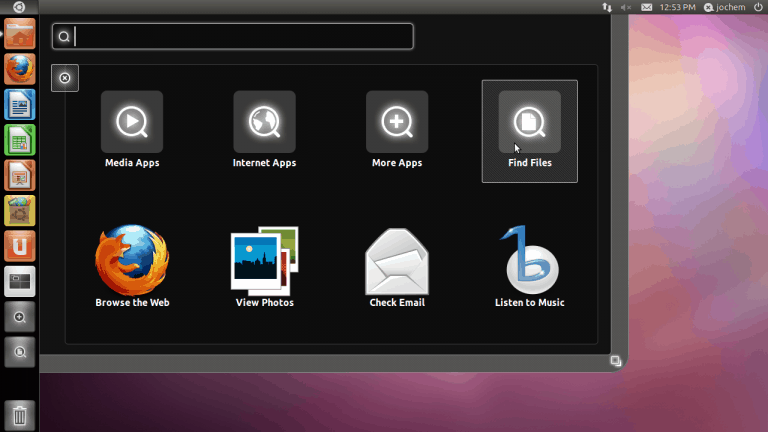Open the network indicator in top panel
Image resolution: width=768 pixels, height=432 pixels.
pyautogui.click(x=607, y=7)
